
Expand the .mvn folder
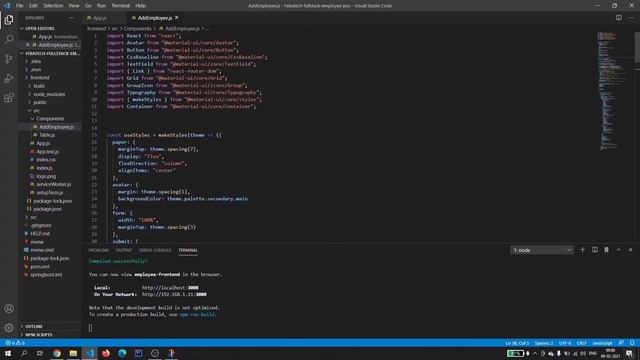click(x=36, y=69)
